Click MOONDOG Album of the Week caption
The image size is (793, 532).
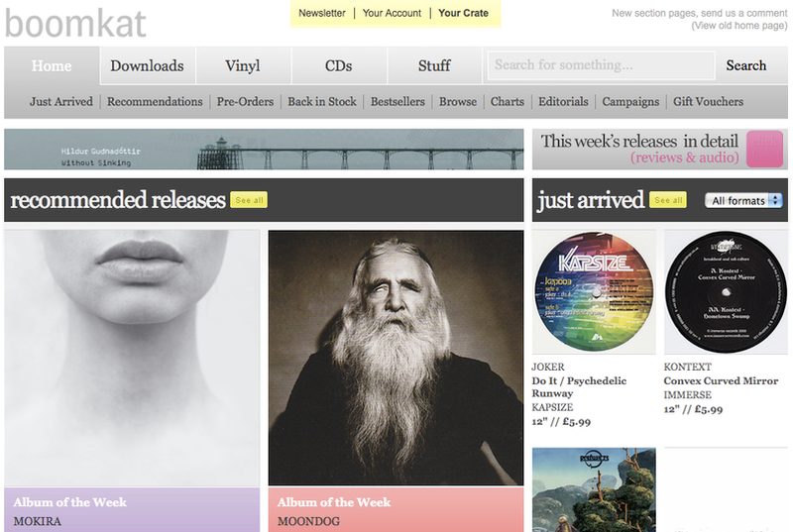396,510
